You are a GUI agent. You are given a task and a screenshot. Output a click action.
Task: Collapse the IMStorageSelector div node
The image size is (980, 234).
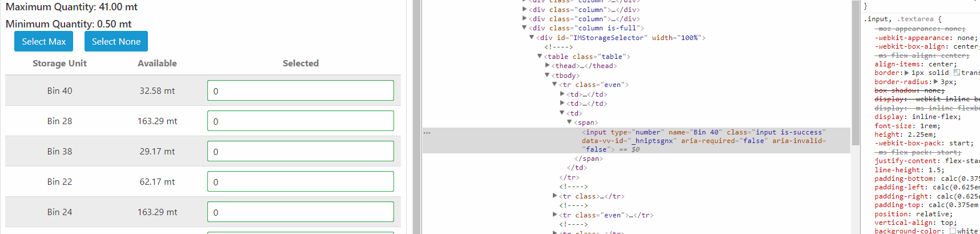(532, 37)
